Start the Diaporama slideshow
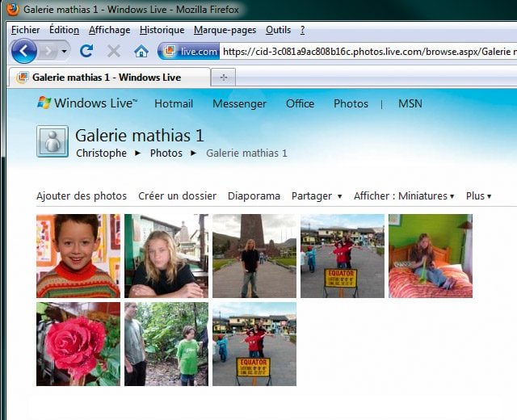The width and height of the screenshot is (517, 420). 254,196
